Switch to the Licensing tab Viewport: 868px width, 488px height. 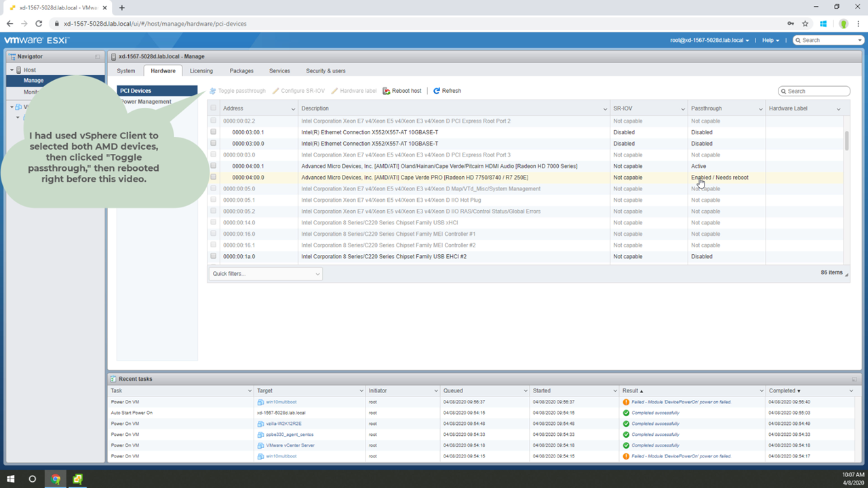pos(201,70)
